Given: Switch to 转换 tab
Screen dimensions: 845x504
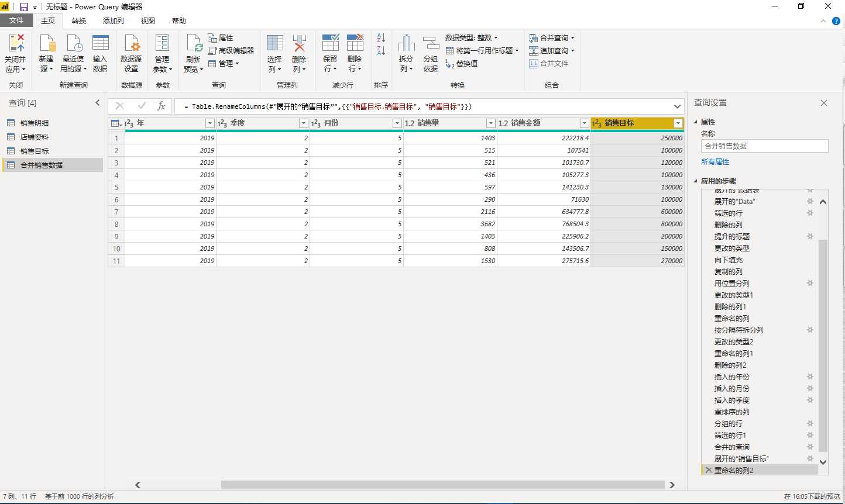Looking at the screenshot, I should tap(79, 21).
